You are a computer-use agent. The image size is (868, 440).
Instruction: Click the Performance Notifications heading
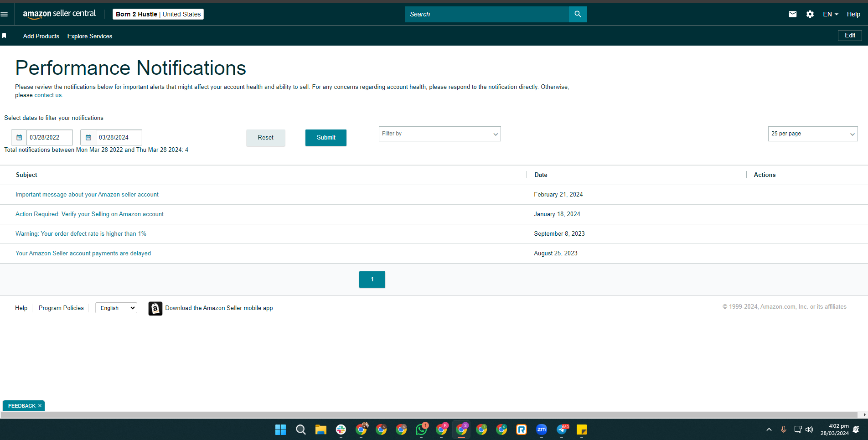(x=131, y=68)
